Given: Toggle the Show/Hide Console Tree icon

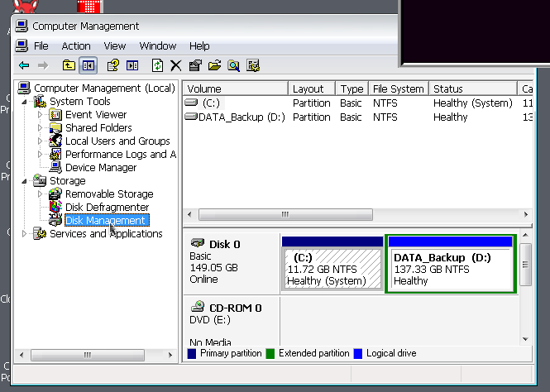Looking at the screenshot, I should (x=88, y=65).
